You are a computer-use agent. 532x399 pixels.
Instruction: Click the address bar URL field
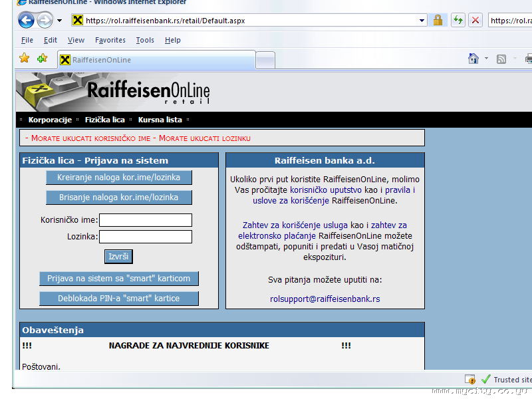coord(249,21)
